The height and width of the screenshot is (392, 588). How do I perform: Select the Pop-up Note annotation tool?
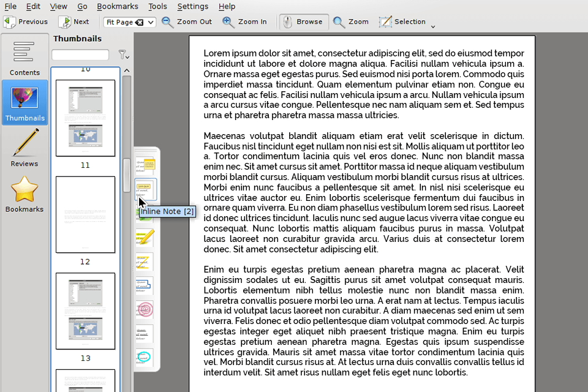click(146, 163)
